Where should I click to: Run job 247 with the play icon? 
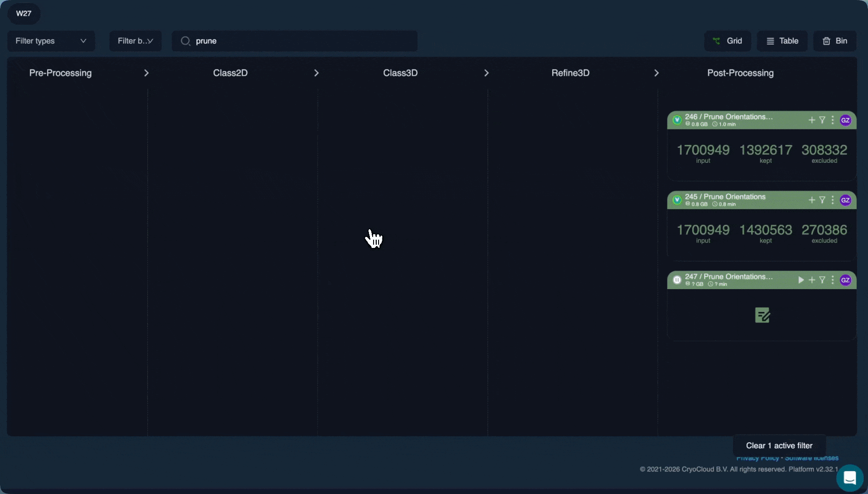(801, 280)
